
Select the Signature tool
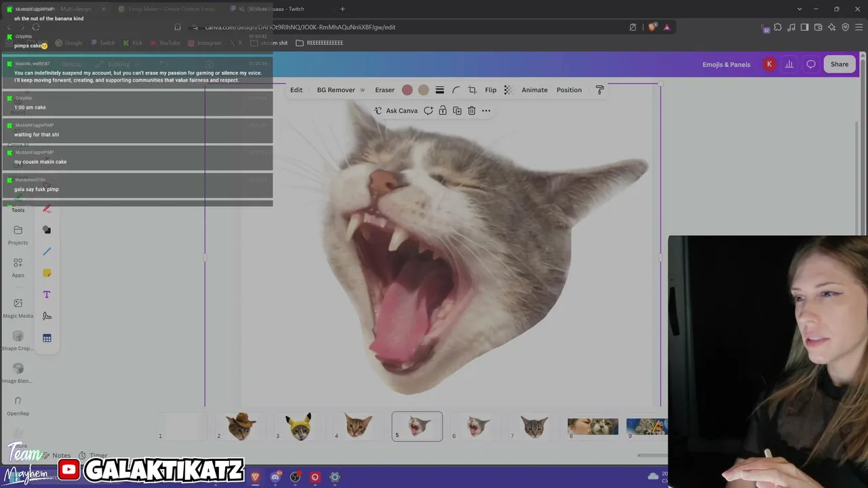(x=47, y=316)
